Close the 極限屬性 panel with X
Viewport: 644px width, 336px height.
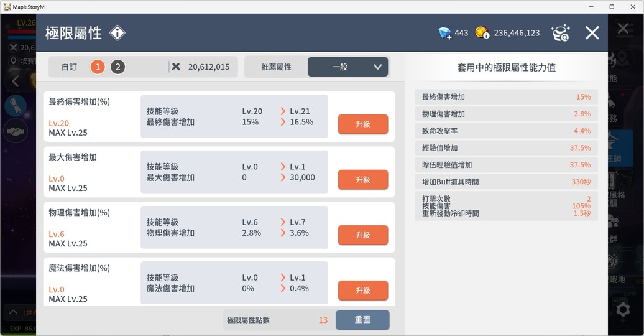pyautogui.click(x=592, y=33)
